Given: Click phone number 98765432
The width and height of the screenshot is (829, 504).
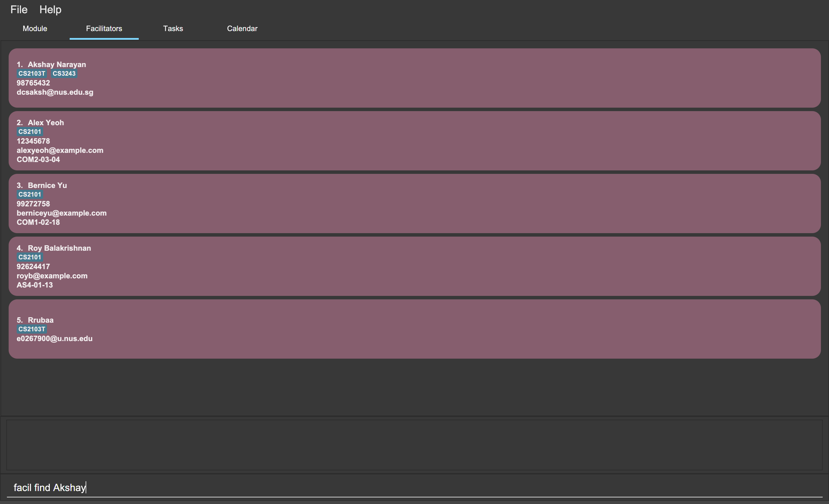Looking at the screenshot, I should [x=33, y=83].
